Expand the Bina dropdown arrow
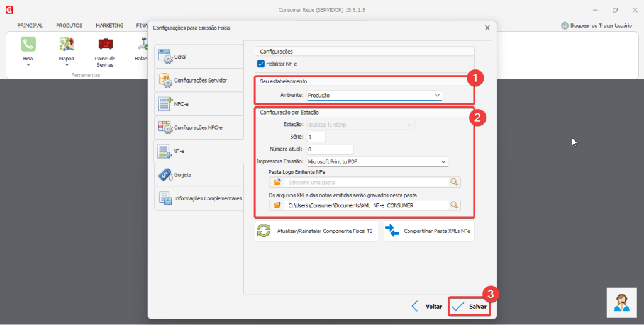The image size is (644, 325). (28, 64)
